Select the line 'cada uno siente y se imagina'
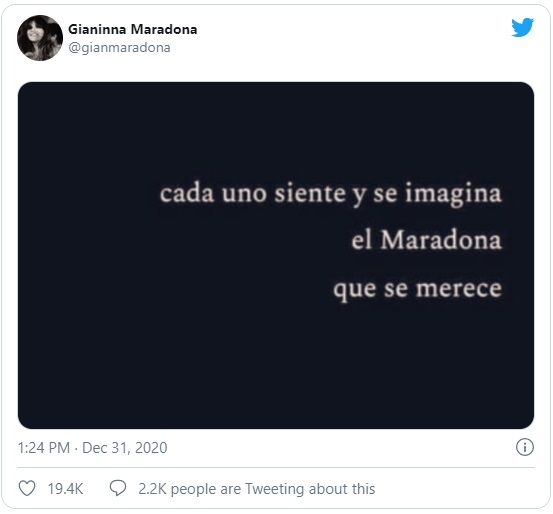Image resolution: width=553 pixels, height=514 pixels. coord(330,193)
